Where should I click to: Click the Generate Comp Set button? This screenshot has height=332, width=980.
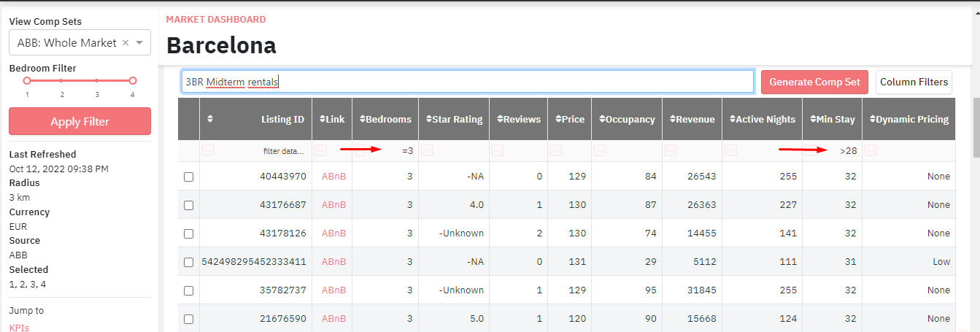815,82
